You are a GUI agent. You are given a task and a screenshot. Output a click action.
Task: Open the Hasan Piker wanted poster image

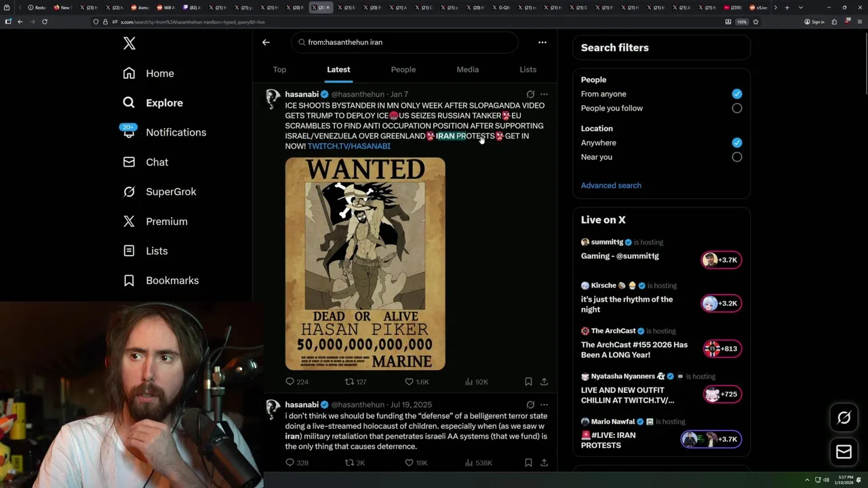click(x=365, y=264)
